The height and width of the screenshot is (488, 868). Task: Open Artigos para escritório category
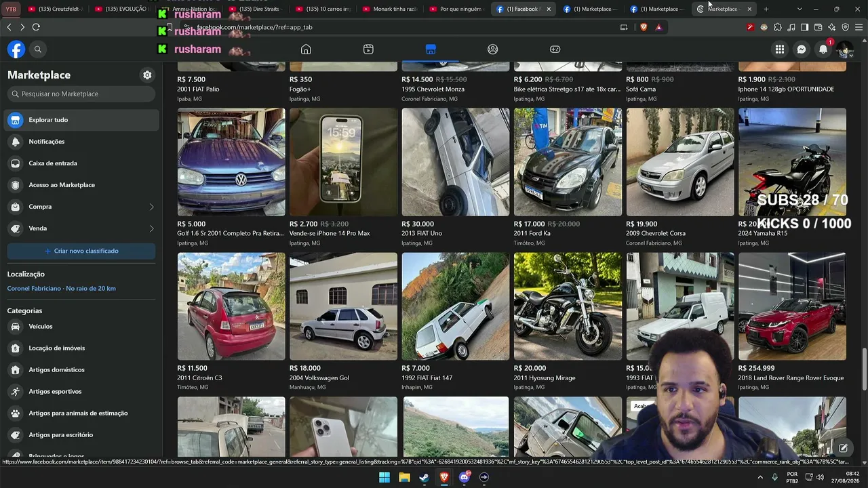pos(81,435)
